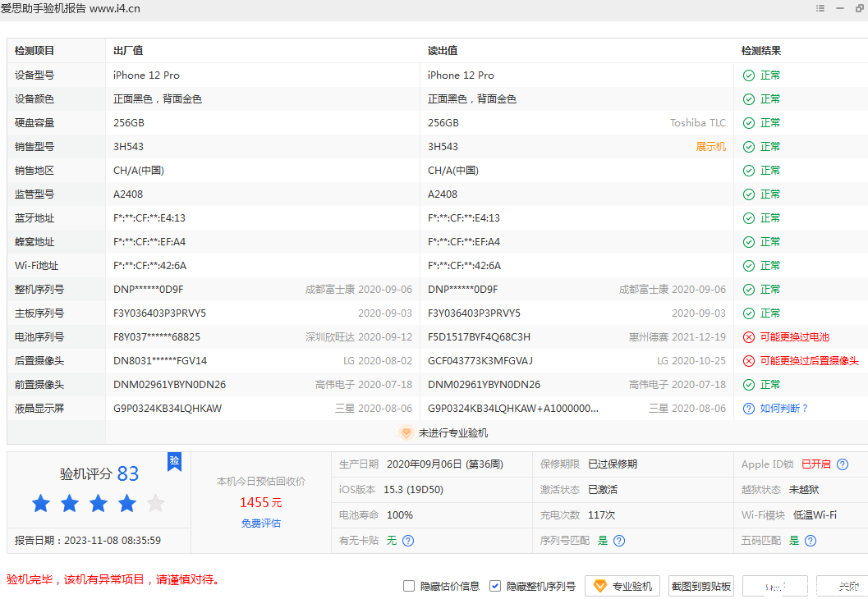Click warranty status 已过保修期

[x=613, y=464]
